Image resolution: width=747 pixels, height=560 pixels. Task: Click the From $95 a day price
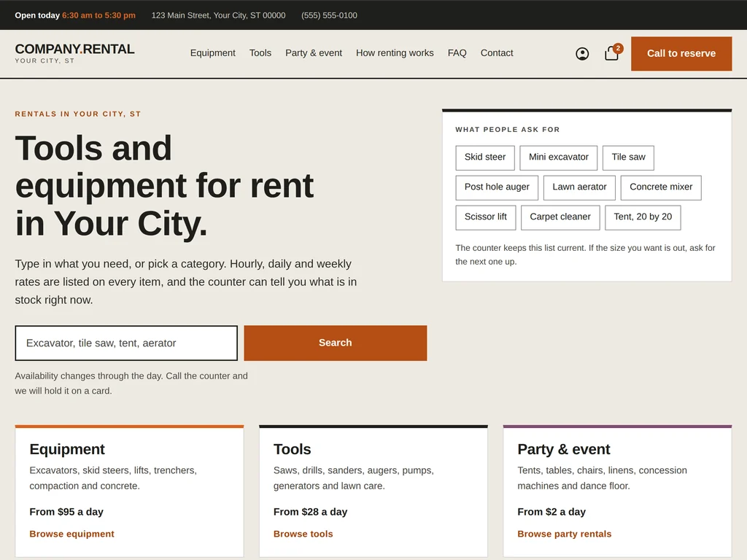(x=66, y=512)
